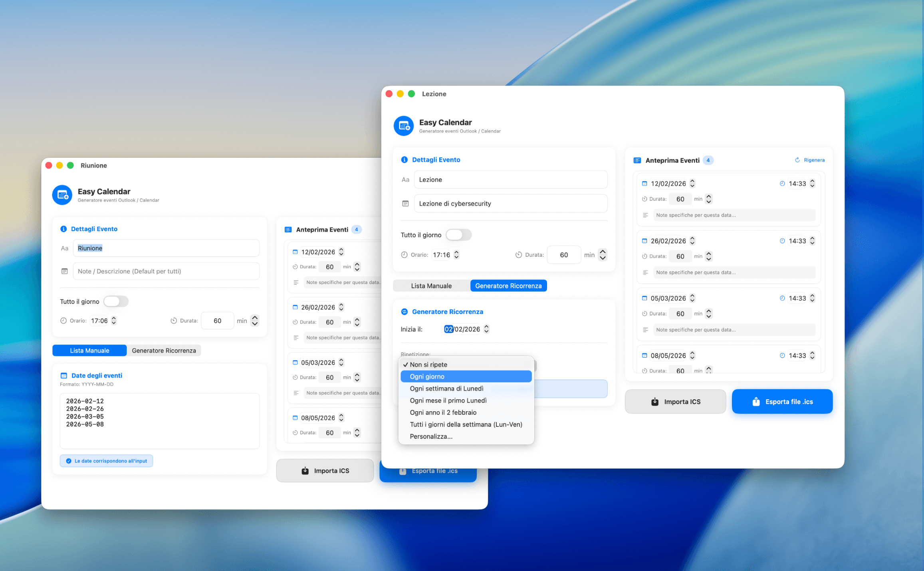
Task: Click clock icon next to Orario 17:16
Action: tap(404, 255)
